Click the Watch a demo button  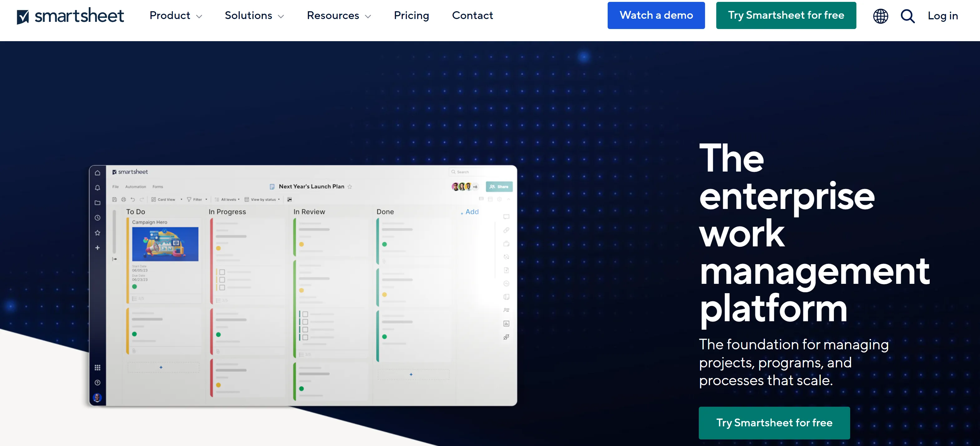click(x=656, y=16)
